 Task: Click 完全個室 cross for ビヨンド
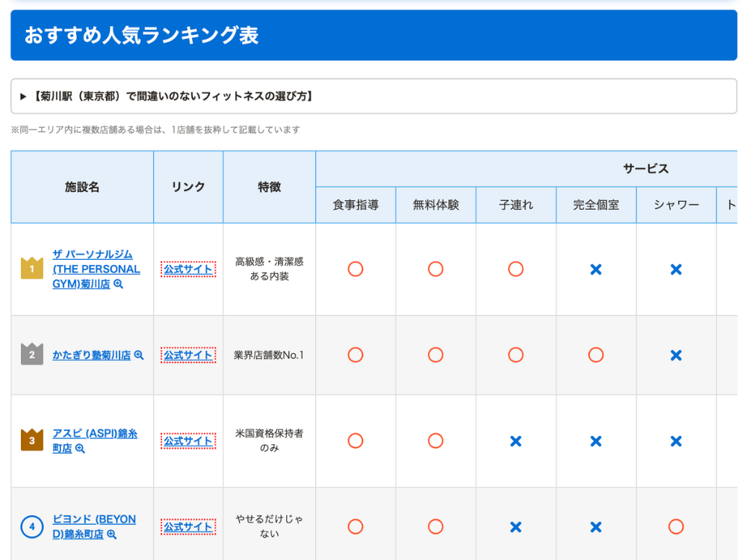click(595, 527)
